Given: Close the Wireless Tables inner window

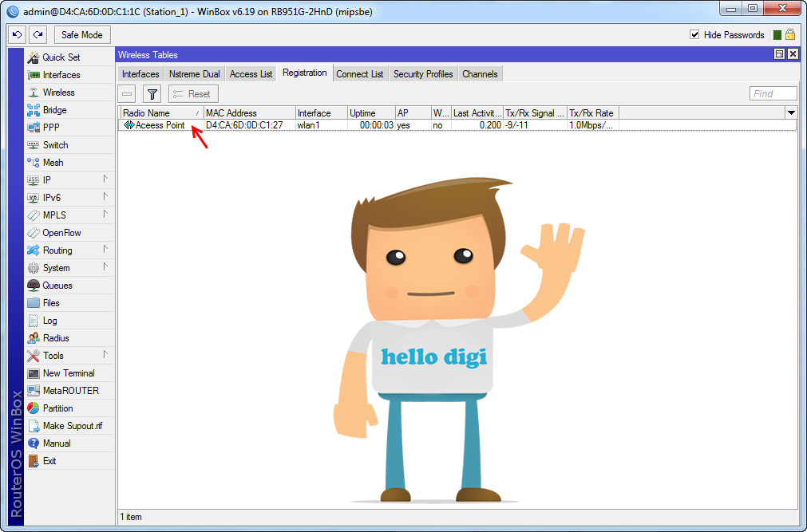Looking at the screenshot, I should (x=793, y=54).
